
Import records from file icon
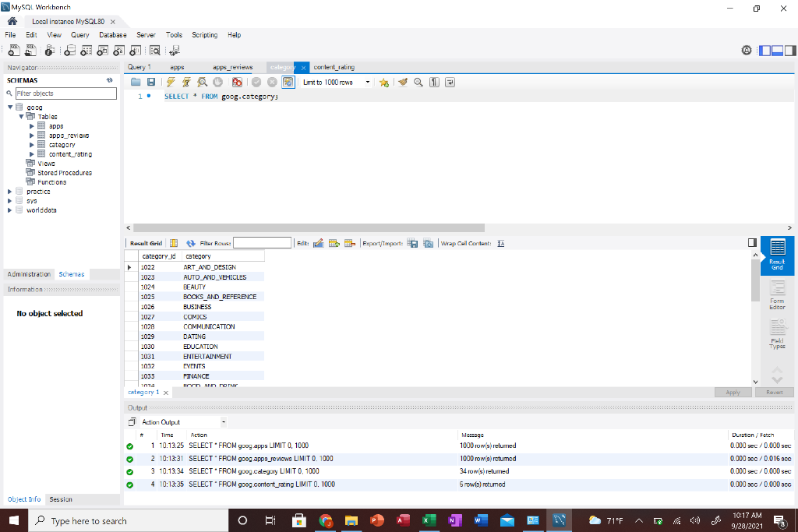(428, 243)
